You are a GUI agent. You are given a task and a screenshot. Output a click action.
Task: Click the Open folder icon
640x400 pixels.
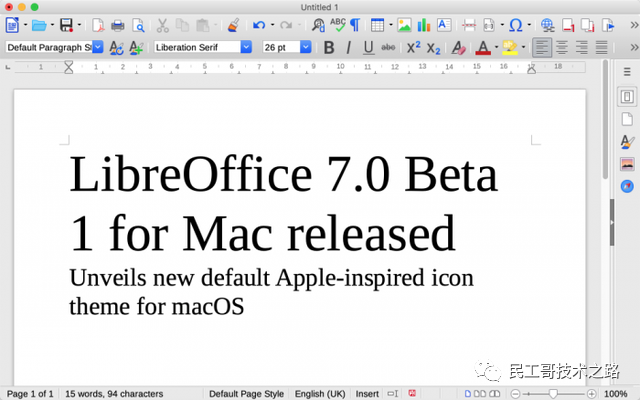(x=39, y=25)
